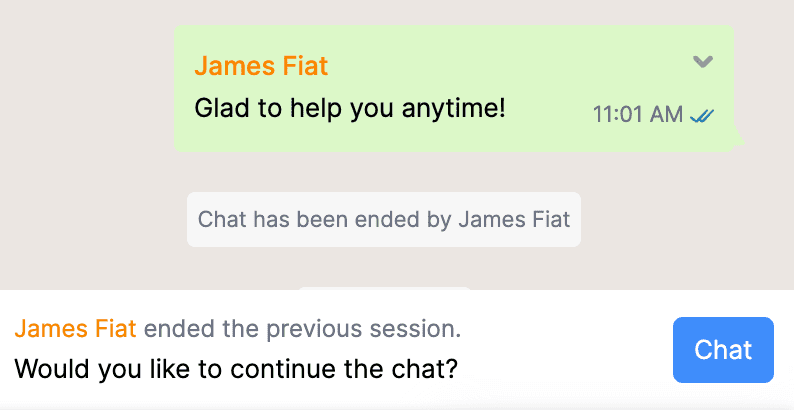Open the message options chevron
The image size is (794, 410).
pos(703,62)
